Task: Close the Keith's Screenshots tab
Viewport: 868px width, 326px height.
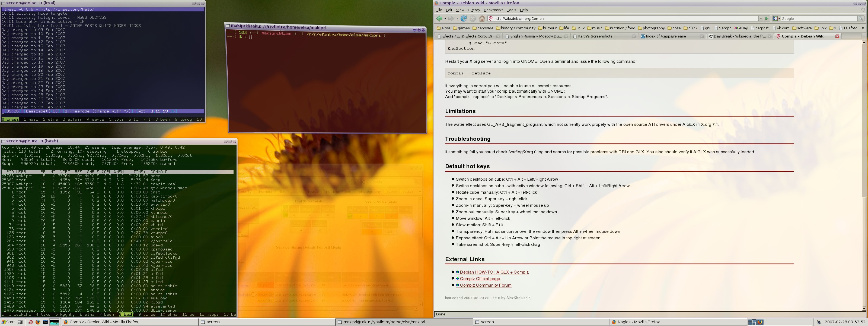Action: pyautogui.click(x=634, y=36)
